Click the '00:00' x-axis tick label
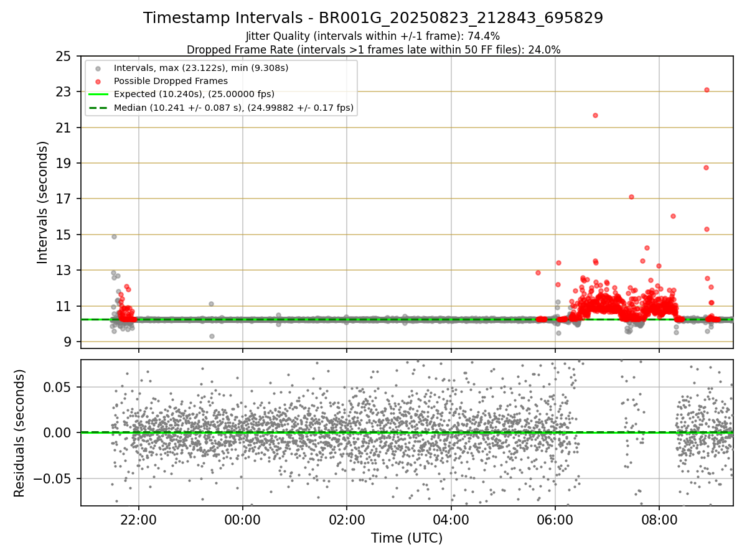This screenshot has height=560, width=747. (x=243, y=519)
